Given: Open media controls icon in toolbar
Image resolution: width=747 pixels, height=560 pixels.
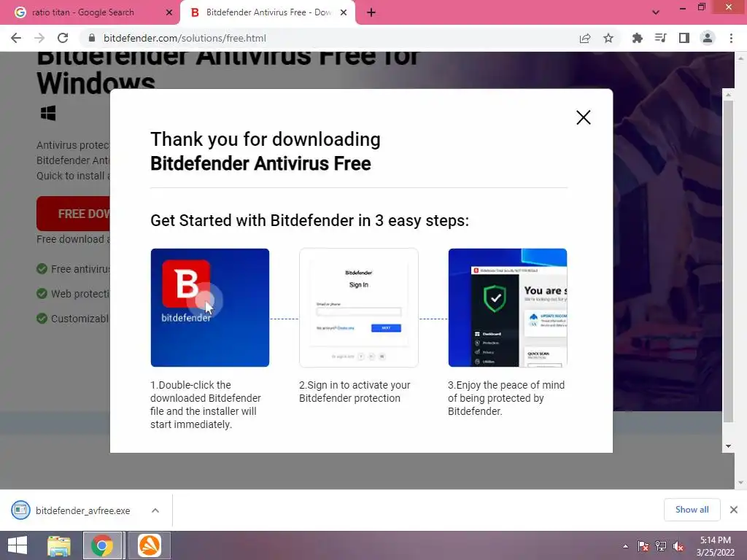Looking at the screenshot, I should (x=661, y=38).
